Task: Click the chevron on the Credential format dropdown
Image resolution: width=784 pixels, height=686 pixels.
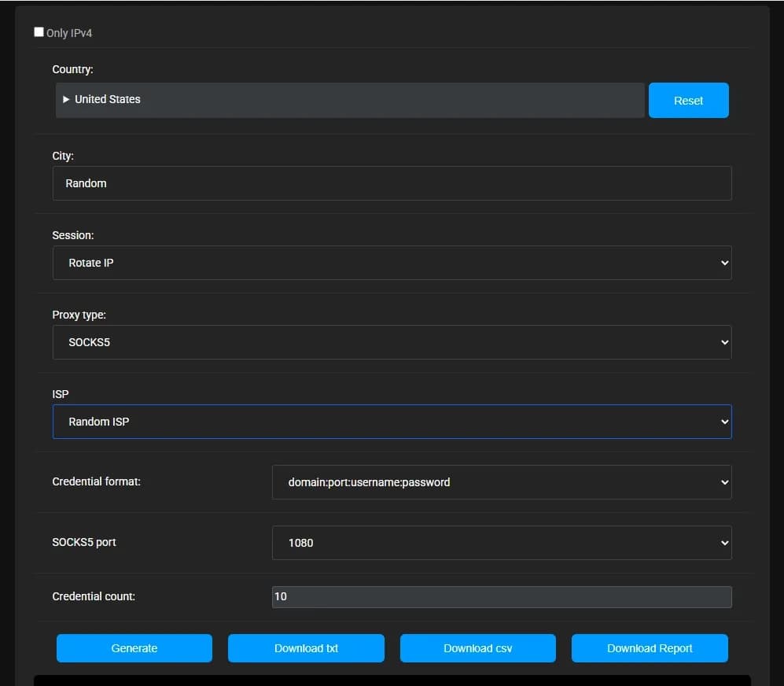Action: (724, 481)
